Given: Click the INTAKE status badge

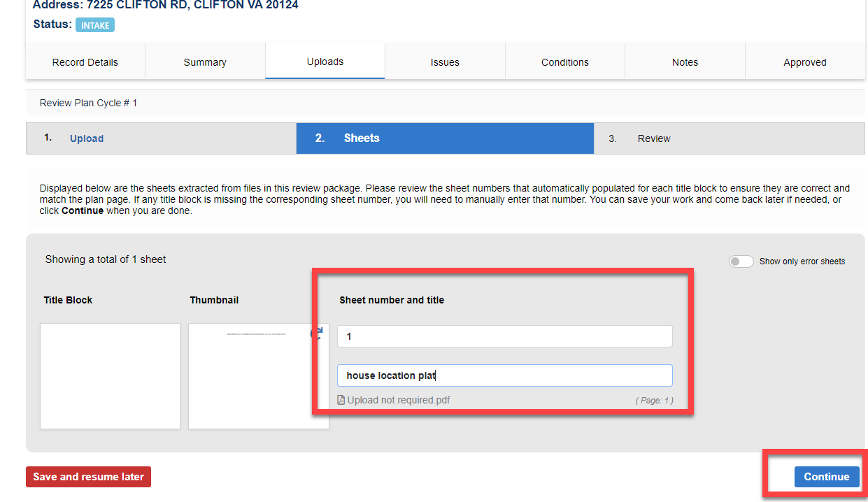Looking at the screenshot, I should click(x=95, y=25).
